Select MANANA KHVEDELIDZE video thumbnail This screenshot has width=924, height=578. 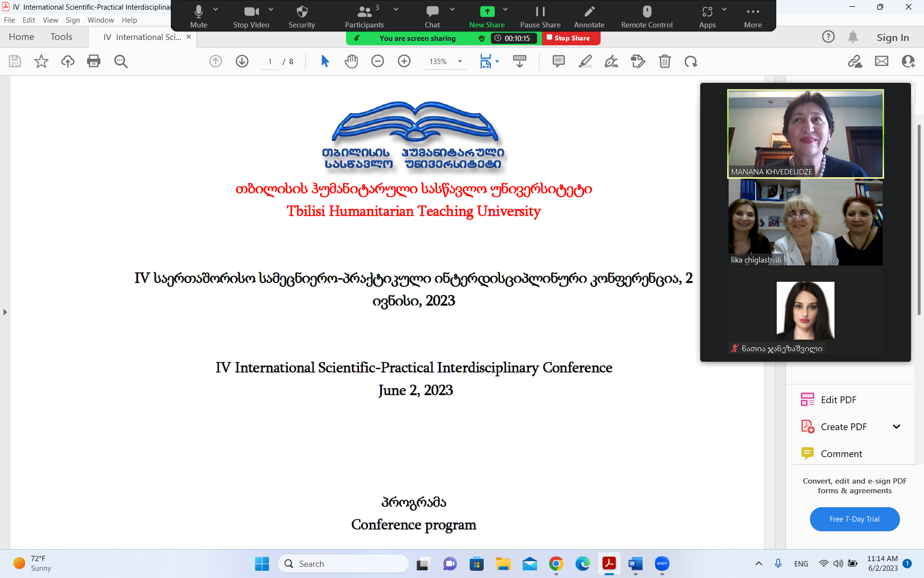coord(805,134)
